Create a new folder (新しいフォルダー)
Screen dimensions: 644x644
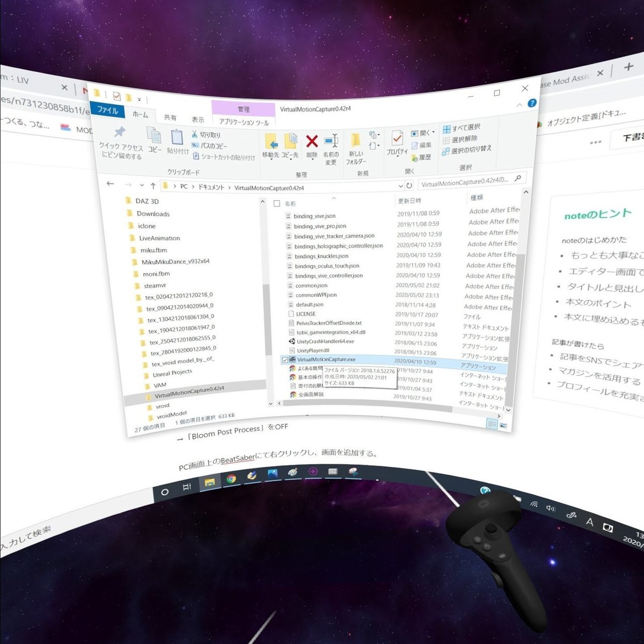coord(355,148)
